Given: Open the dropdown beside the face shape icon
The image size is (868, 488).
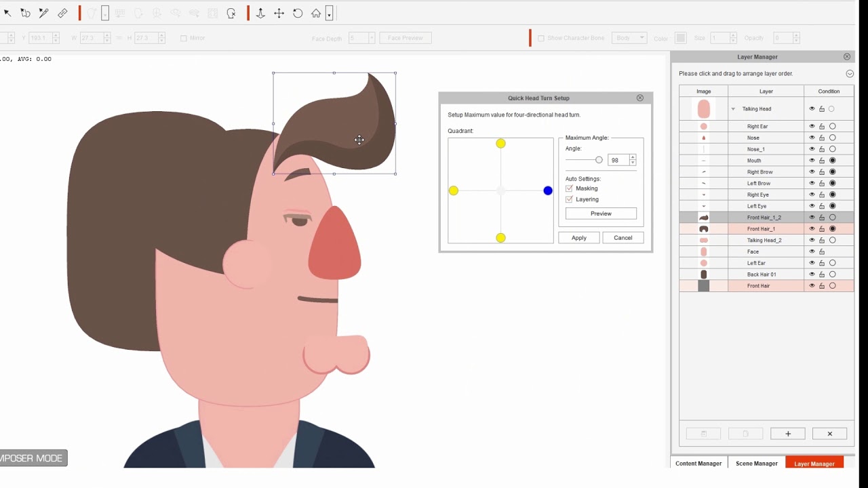Looking at the screenshot, I should (105, 14).
